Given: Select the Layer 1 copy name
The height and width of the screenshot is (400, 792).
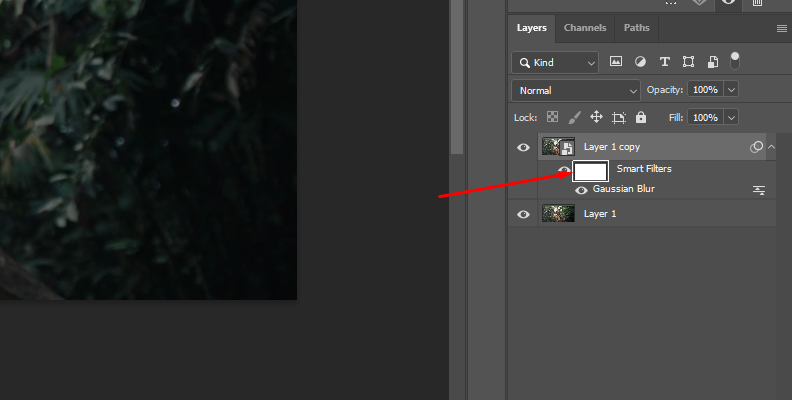Looking at the screenshot, I should click(612, 147).
